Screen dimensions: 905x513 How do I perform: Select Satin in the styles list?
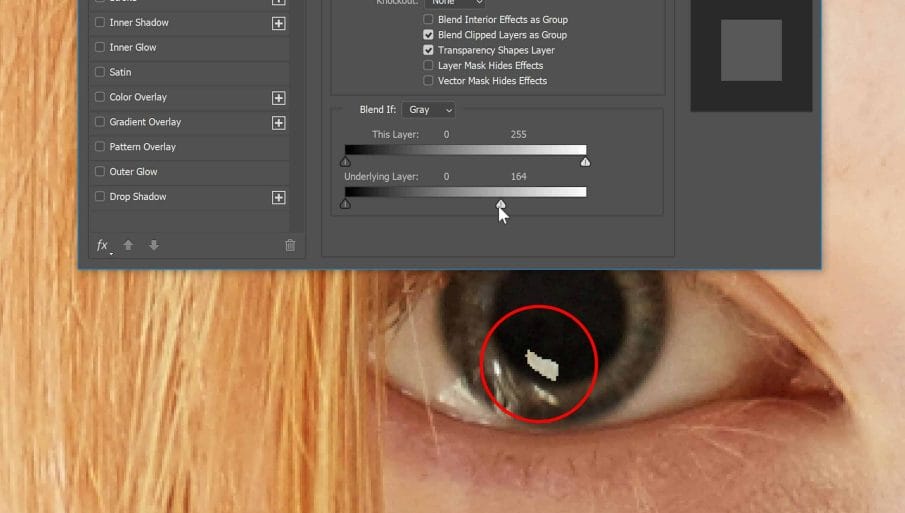click(x=120, y=72)
